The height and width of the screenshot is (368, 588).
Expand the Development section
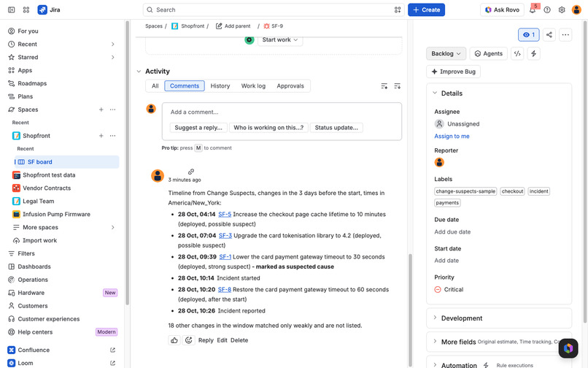point(499,318)
